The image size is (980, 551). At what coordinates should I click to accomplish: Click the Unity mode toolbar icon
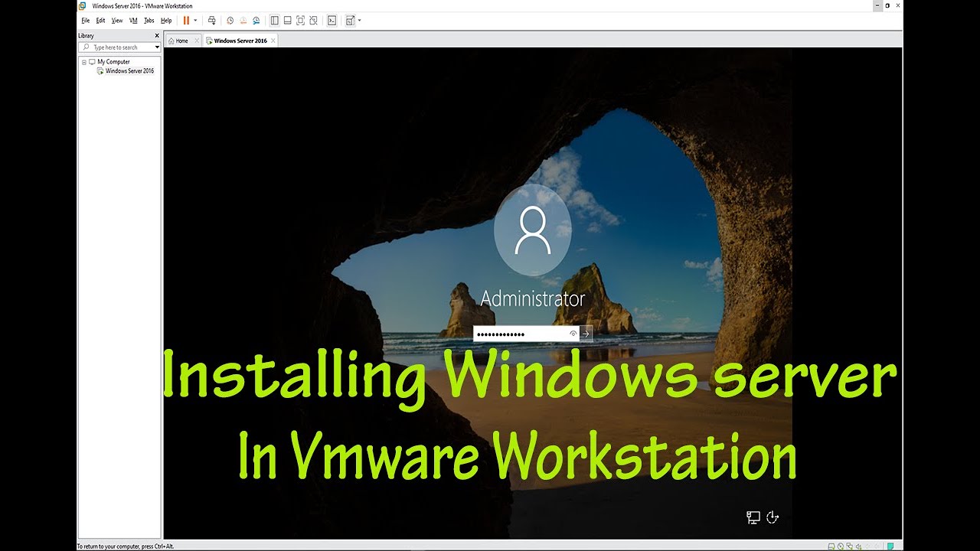pos(313,21)
